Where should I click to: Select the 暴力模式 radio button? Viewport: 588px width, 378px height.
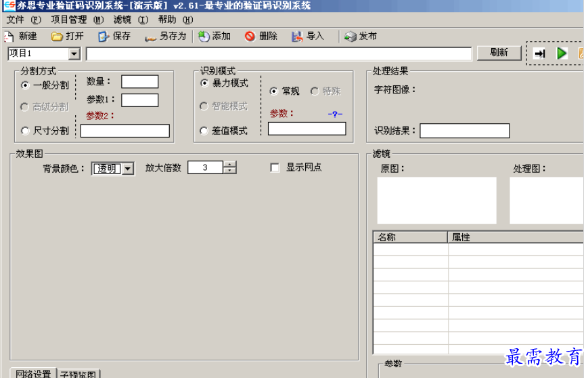204,83
